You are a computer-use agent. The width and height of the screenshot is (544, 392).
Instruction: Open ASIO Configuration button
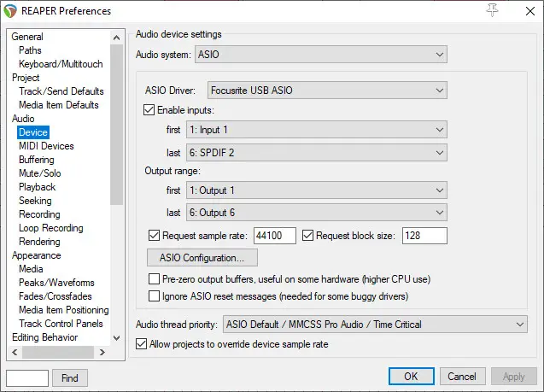tap(202, 258)
